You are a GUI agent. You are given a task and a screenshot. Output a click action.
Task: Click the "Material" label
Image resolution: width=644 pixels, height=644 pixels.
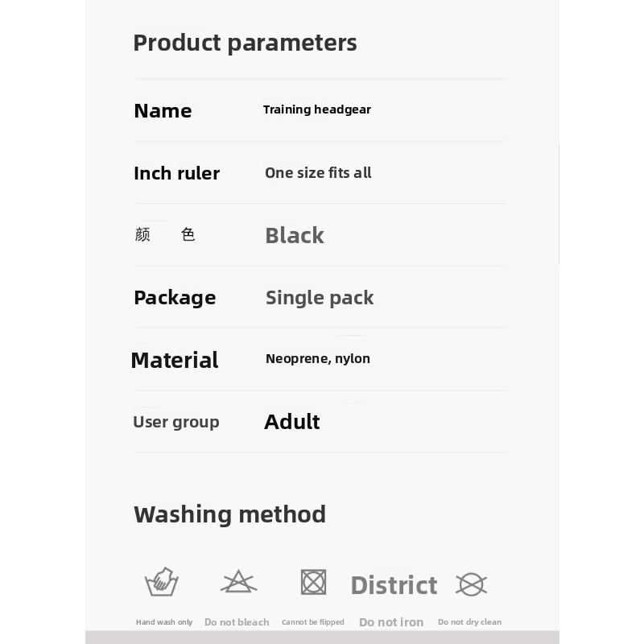[x=175, y=360]
